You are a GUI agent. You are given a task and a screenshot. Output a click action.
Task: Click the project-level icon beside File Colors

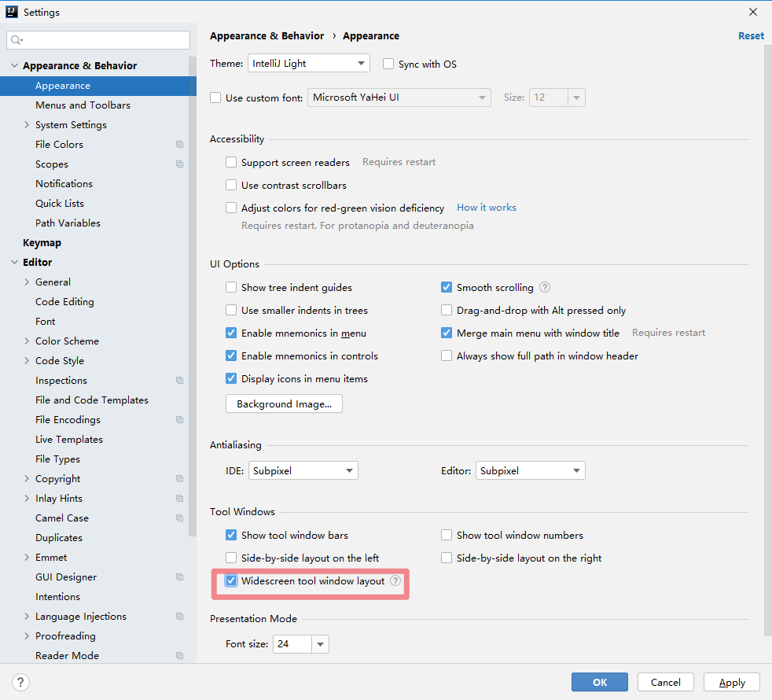pos(180,145)
